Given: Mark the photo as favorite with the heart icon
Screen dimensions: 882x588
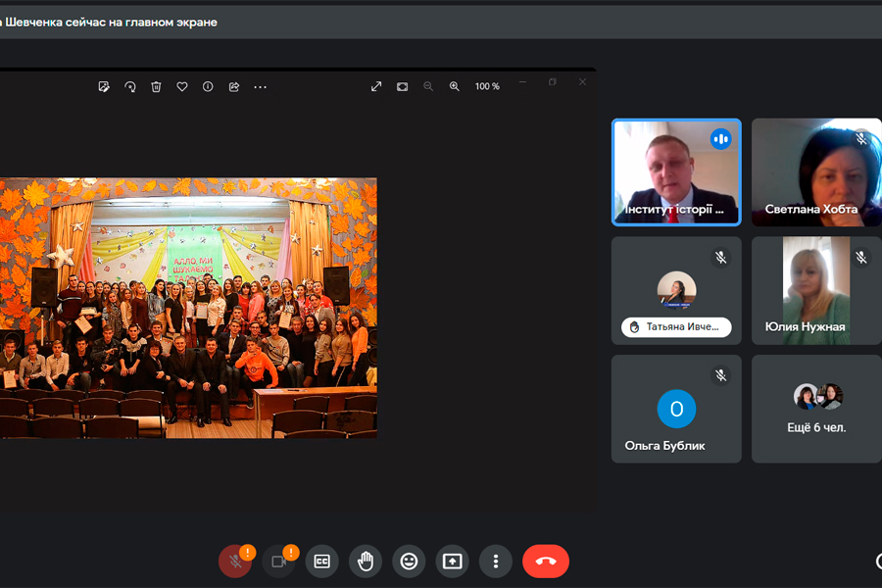Looking at the screenshot, I should click(181, 86).
